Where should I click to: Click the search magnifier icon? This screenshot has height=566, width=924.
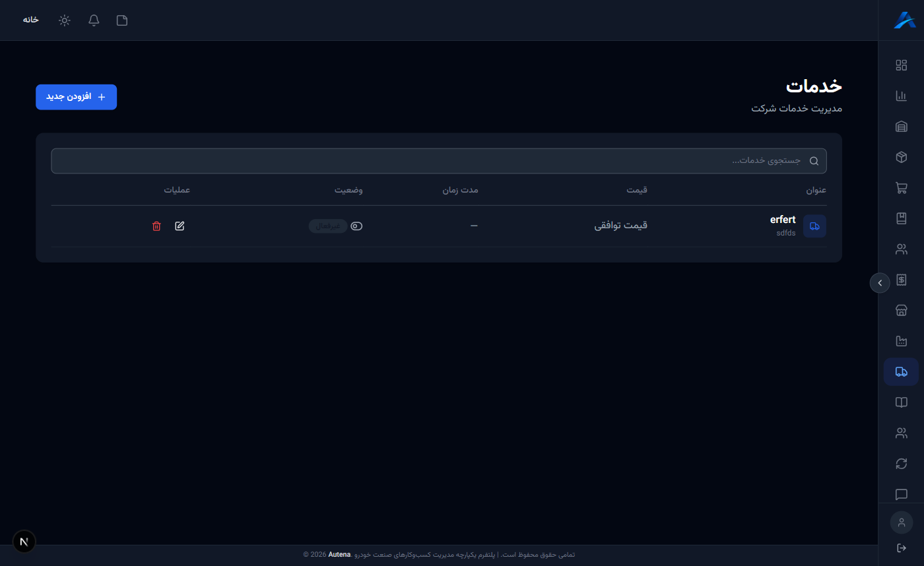(814, 161)
